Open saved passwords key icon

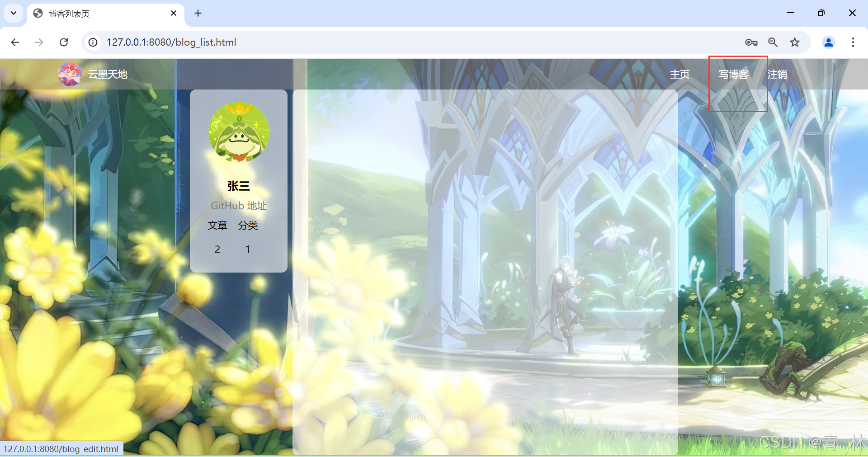coord(751,42)
